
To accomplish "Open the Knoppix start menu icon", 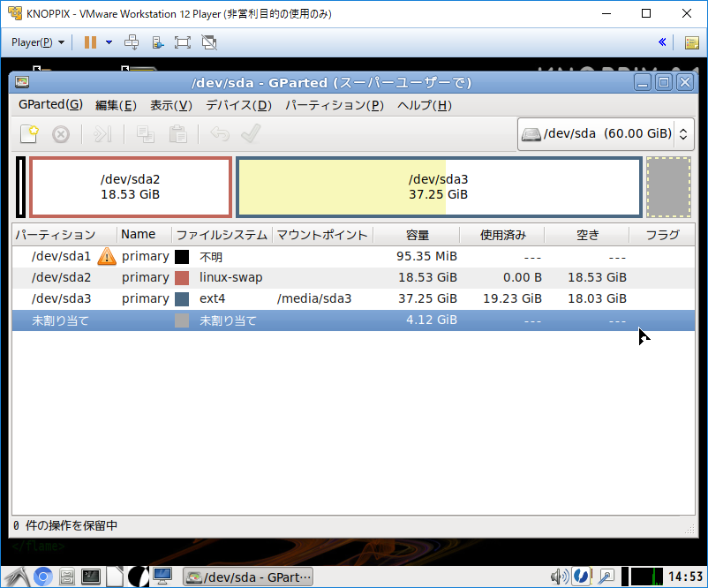I will click(17, 577).
